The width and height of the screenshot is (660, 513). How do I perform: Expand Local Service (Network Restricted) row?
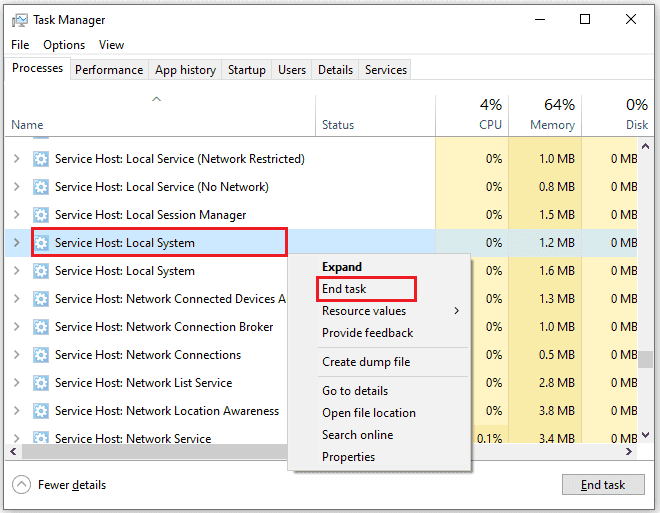point(16,159)
